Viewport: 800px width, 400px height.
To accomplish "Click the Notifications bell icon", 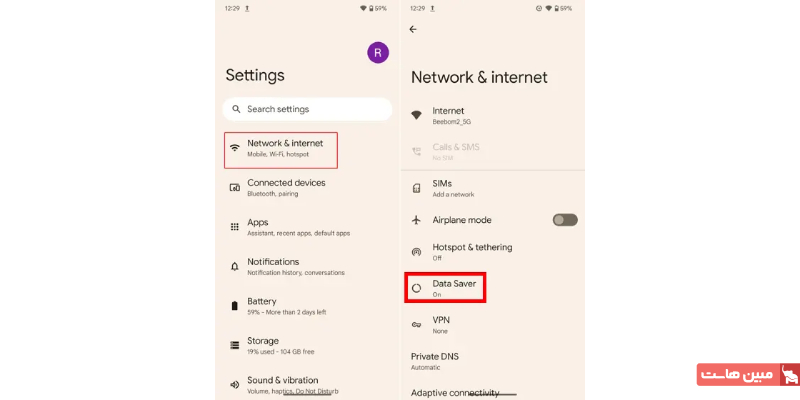I will click(235, 266).
